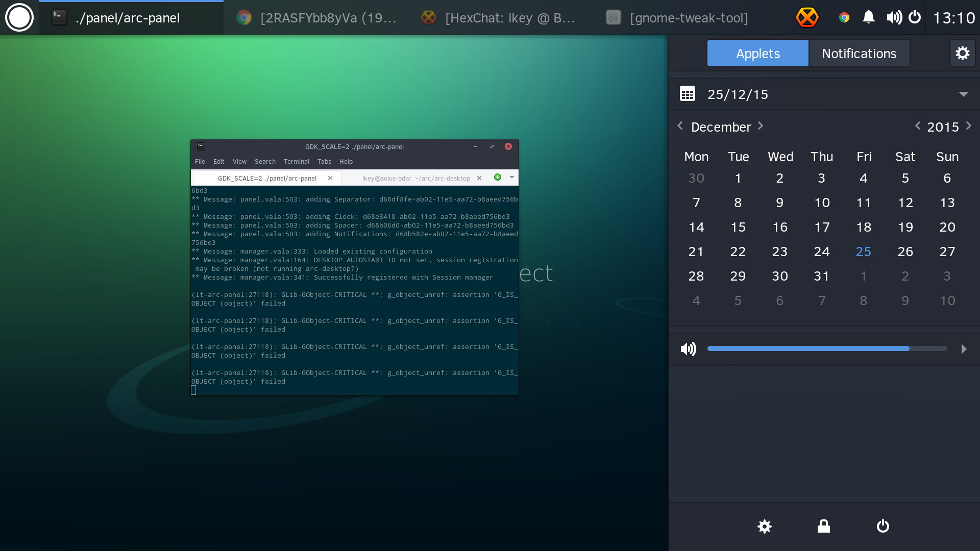Expand the sound applet arrow

coord(964,349)
